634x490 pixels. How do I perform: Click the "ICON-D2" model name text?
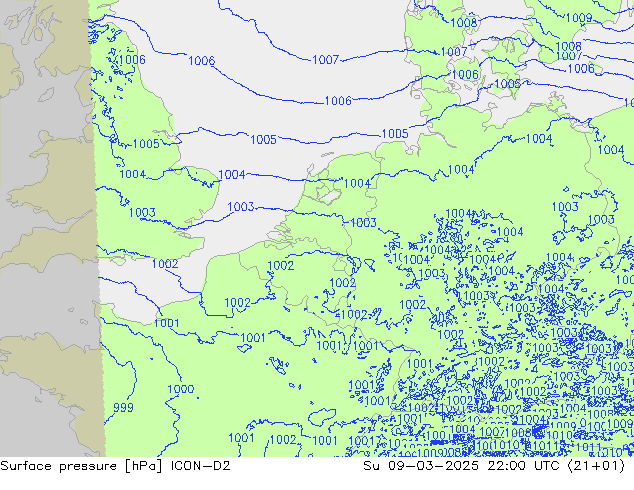pyautogui.click(x=201, y=466)
